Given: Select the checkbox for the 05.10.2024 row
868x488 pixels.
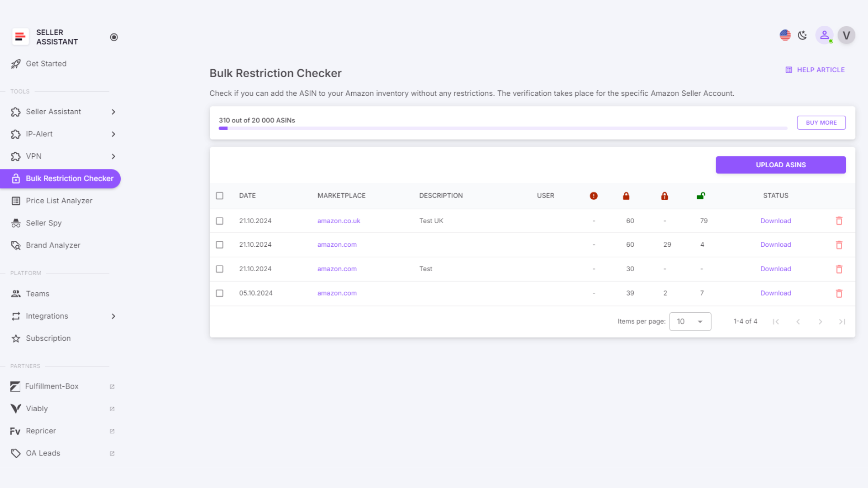Looking at the screenshot, I should point(220,293).
